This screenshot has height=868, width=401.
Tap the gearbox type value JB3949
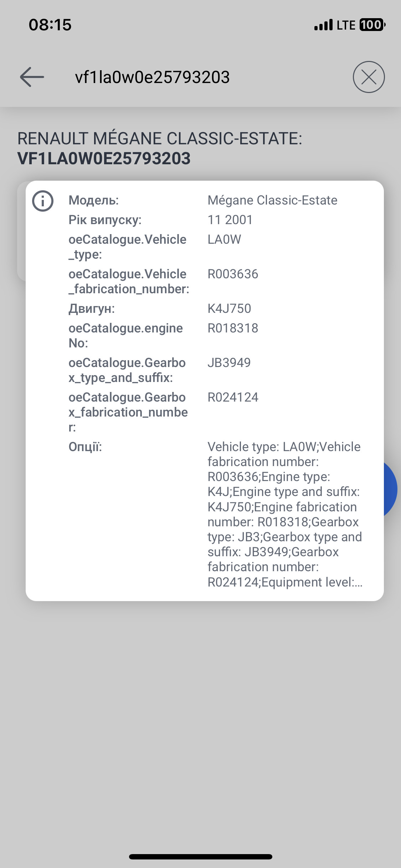point(229,363)
